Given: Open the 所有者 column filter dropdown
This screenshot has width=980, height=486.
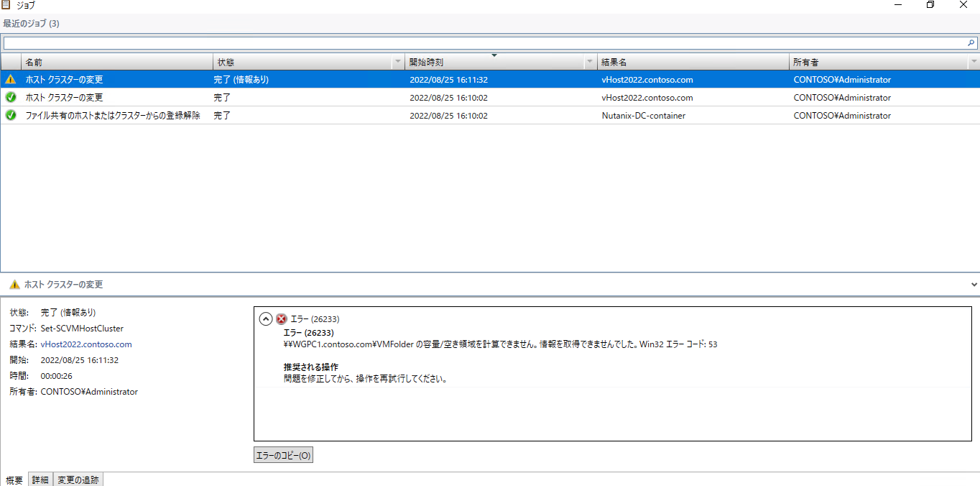Looking at the screenshot, I should [974, 63].
